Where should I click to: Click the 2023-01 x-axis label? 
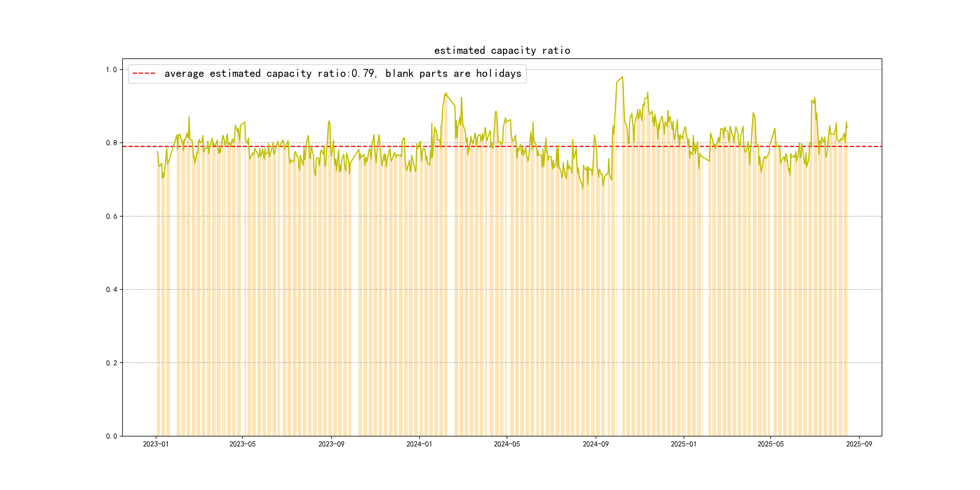pyautogui.click(x=155, y=444)
